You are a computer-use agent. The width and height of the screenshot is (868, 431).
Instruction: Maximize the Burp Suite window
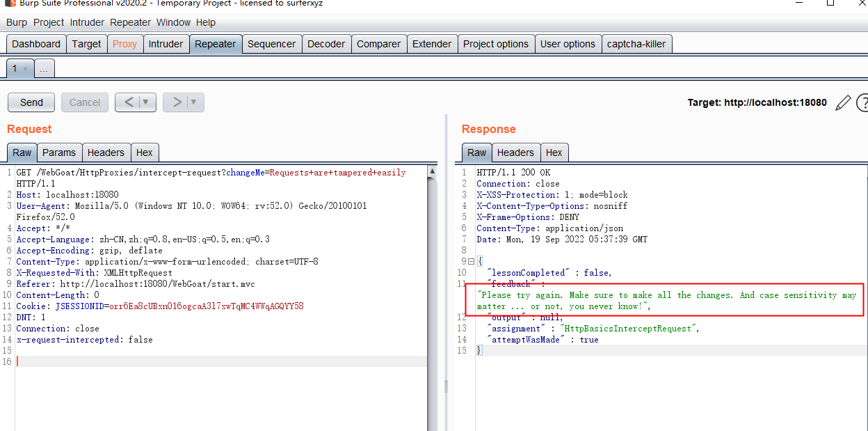(830, 3)
